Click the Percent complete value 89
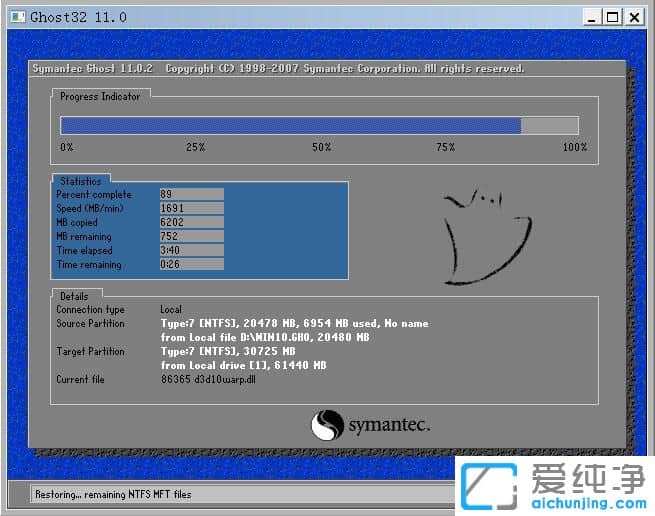 point(191,194)
